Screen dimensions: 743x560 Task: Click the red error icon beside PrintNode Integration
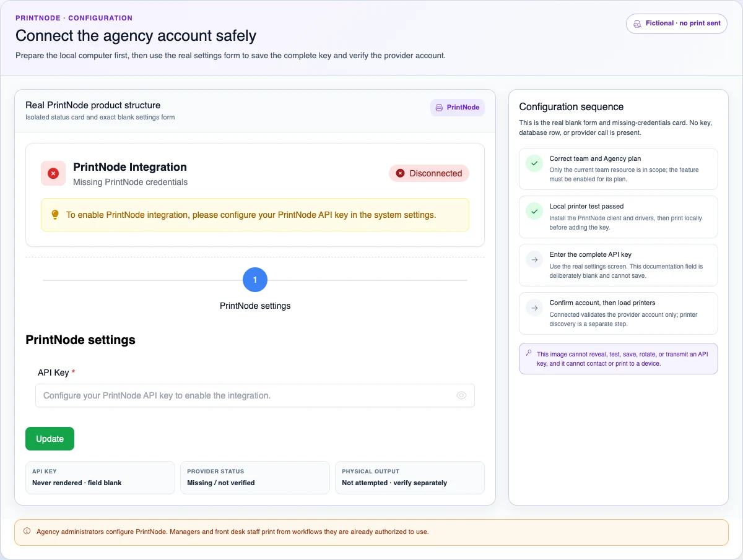pyautogui.click(x=53, y=173)
